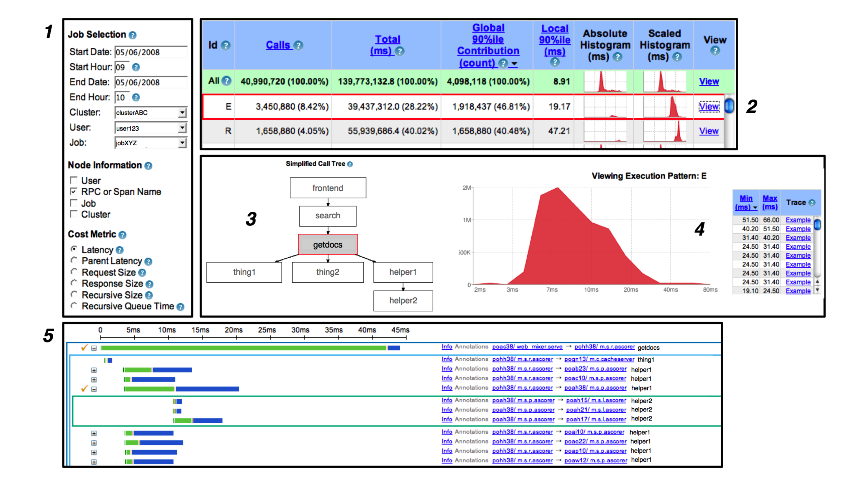
Task: Expand helper1 row for poac10 ascorer
Action: pyautogui.click(x=94, y=380)
